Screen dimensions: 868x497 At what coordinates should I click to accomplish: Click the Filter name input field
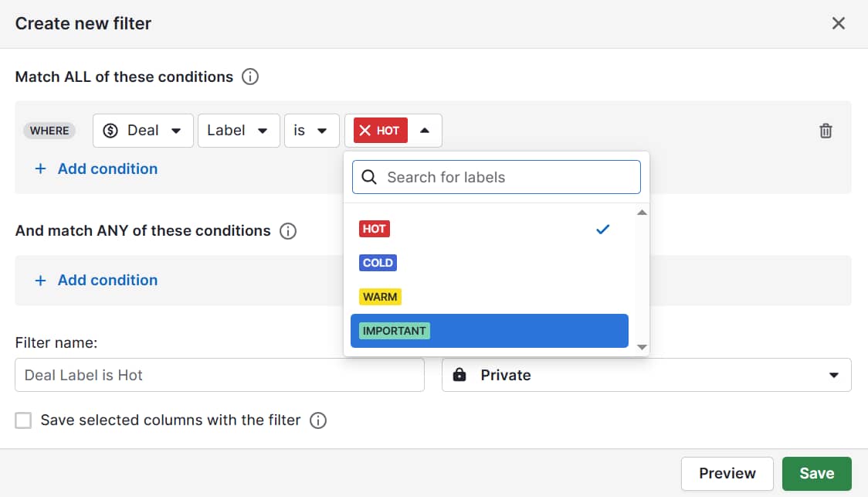click(x=219, y=375)
